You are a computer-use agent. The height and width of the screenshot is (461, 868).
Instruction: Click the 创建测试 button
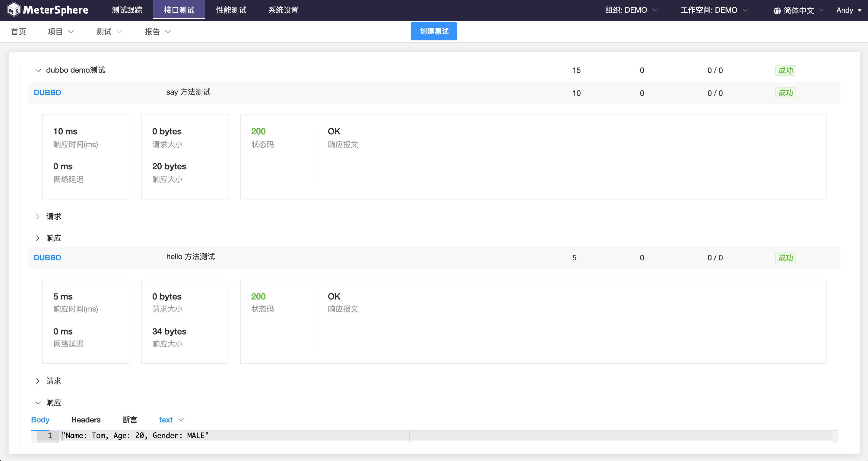434,31
